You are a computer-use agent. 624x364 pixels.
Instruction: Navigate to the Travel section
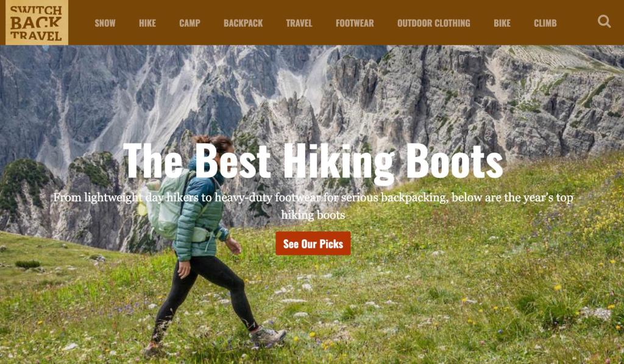[299, 23]
